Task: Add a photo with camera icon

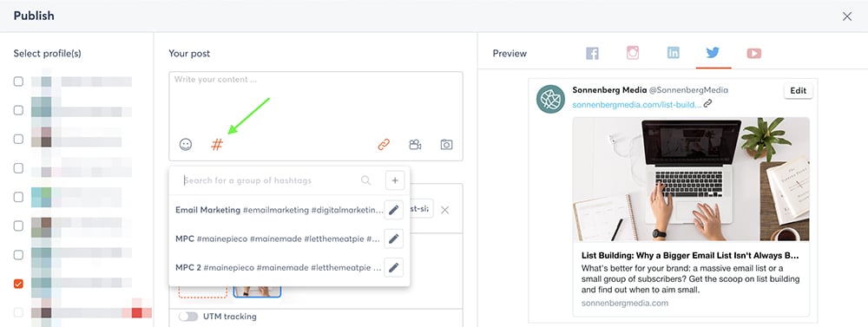Action: coord(446,144)
